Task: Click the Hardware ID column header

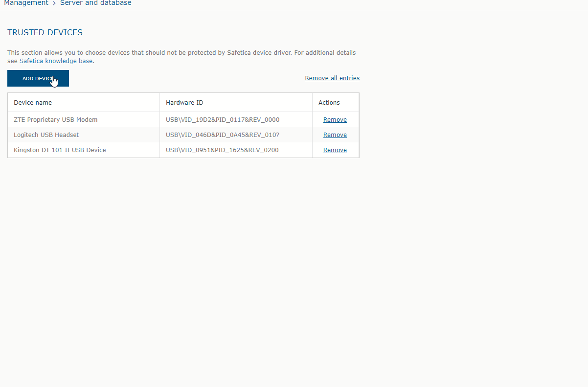Action: click(x=184, y=103)
